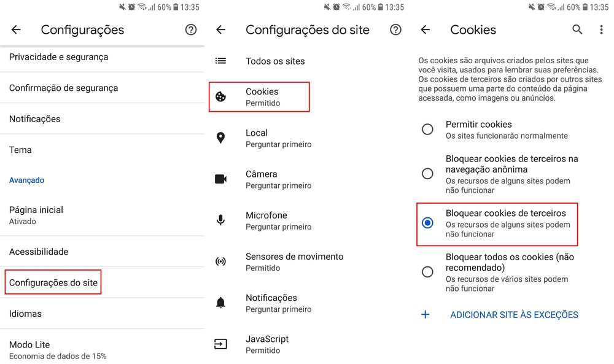614x364 pixels.
Task: Go back from the Cookies screen
Action: tap(425, 30)
